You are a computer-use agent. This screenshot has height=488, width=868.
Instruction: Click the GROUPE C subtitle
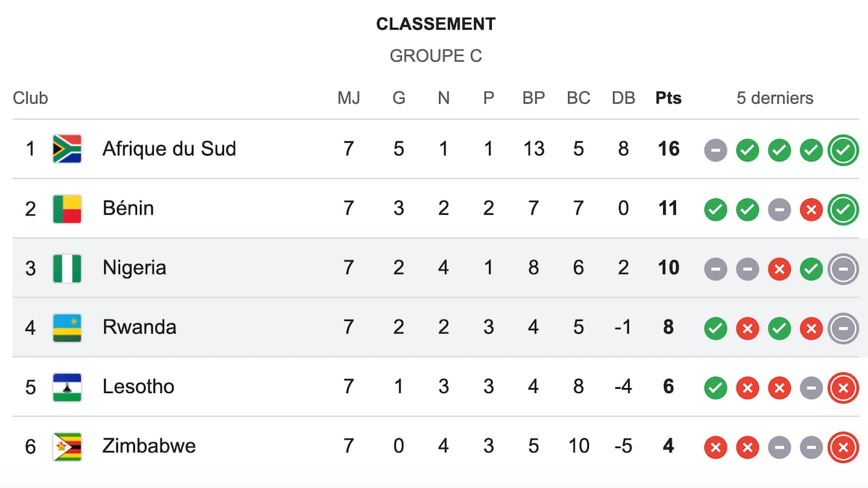(x=435, y=56)
